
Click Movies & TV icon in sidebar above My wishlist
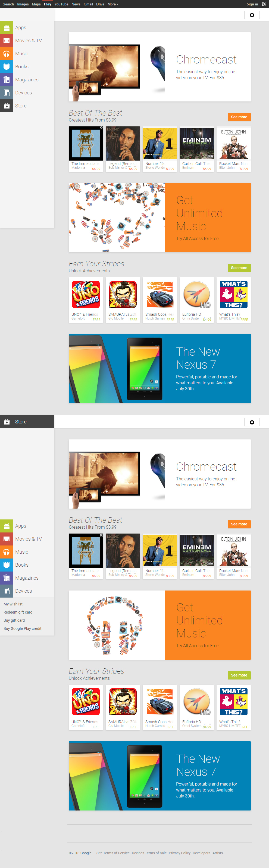point(7,539)
